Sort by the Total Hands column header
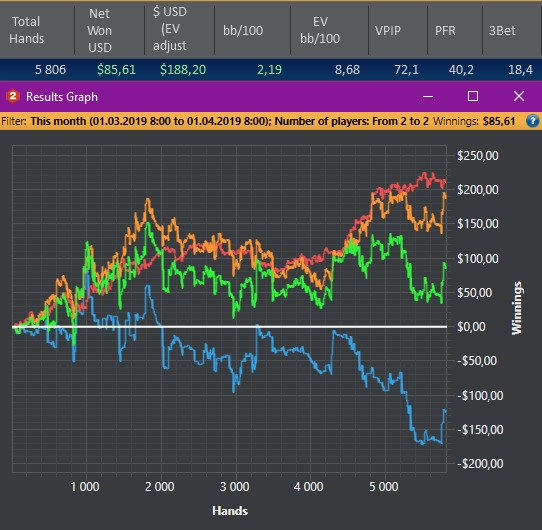The height and width of the screenshot is (530, 542). coord(37,30)
